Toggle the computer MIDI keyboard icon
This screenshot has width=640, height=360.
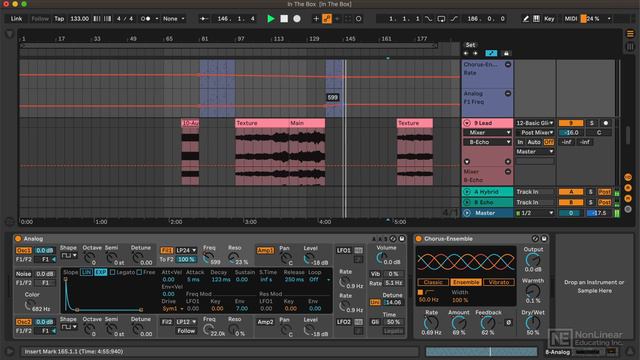click(x=536, y=19)
